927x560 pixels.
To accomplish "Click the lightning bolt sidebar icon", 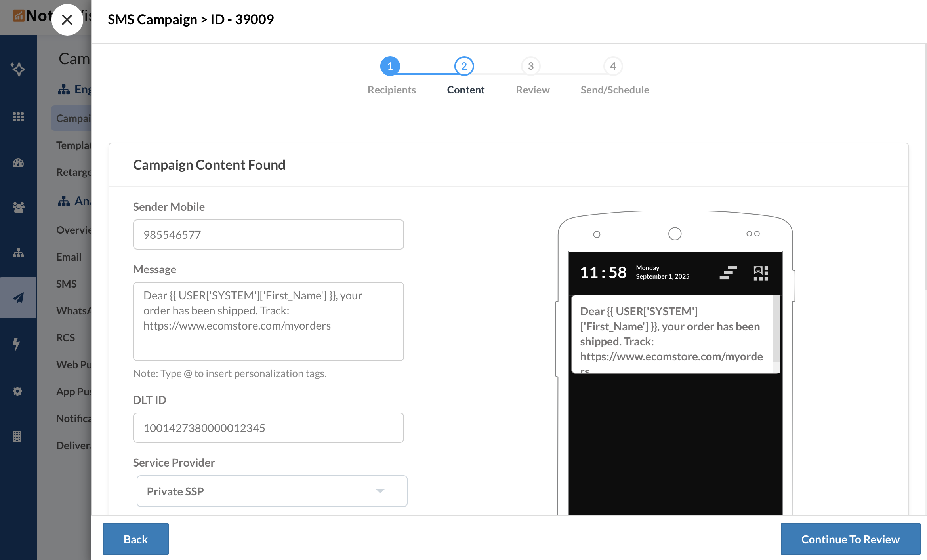I will (17, 344).
